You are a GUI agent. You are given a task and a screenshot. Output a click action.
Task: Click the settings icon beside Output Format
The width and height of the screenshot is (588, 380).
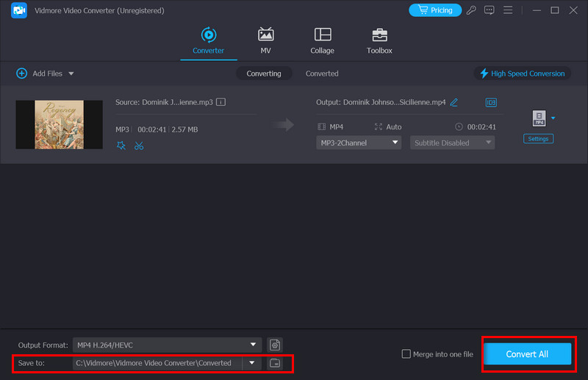[x=274, y=345]
